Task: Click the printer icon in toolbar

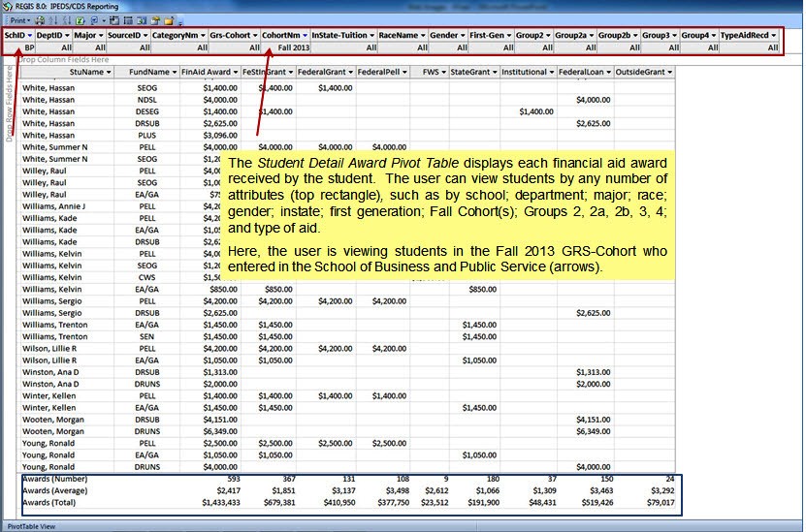Action: point(40,20)
